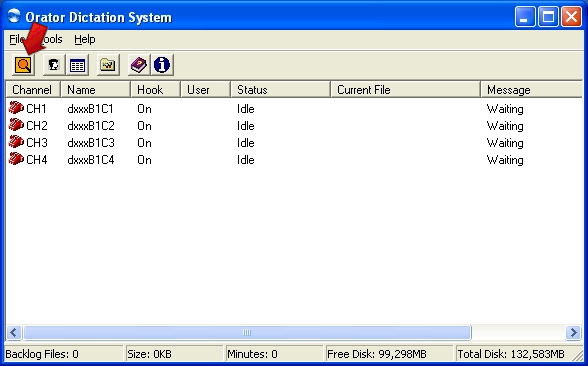Sort by the Current File column header
588x366 pixels.
pyautogui.click(x=405, y=90)
